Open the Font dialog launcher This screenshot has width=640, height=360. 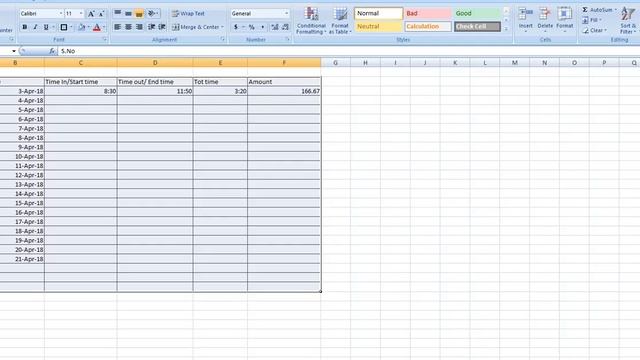click(104, 40)
